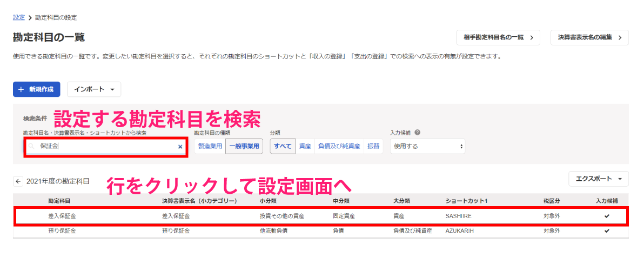Image resolution: width=644 pixels, height=256 pixels.
Task: Clear the search field with the X icon
Action: coord(180,147)
